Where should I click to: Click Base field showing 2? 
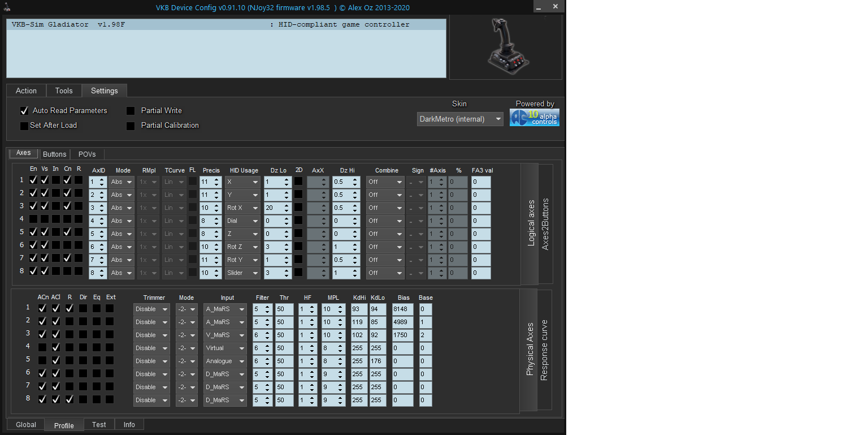point(426,335)
